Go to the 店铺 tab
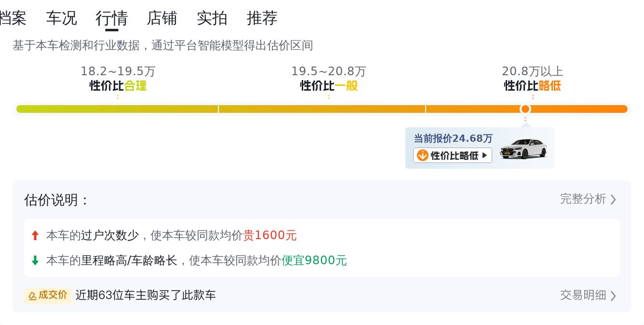 coord(162,18)
